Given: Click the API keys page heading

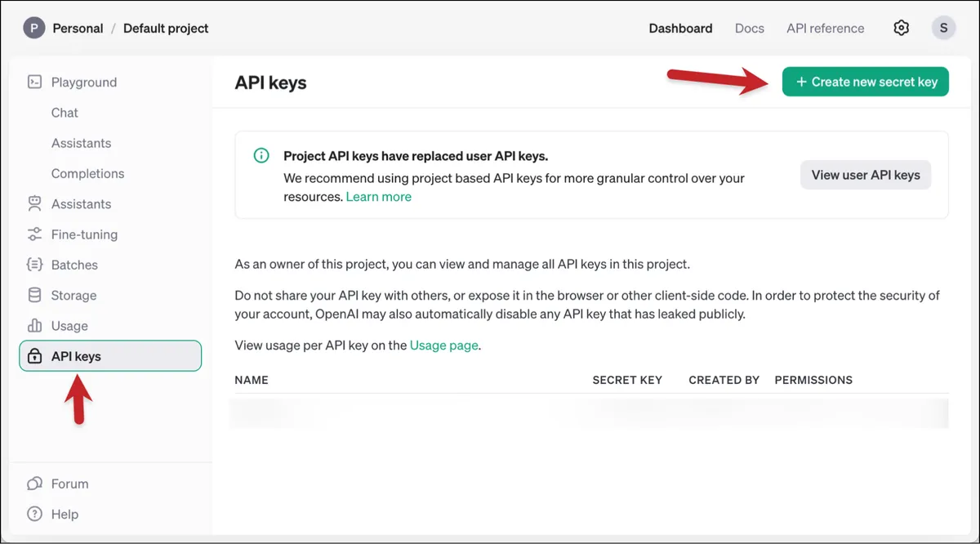Looking at the screenshot, I should point(270,82).
